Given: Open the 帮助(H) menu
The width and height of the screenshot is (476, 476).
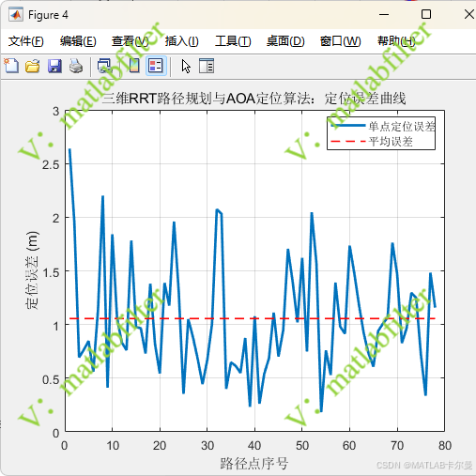Looking at the screenshot, I should tap(396, 41).
